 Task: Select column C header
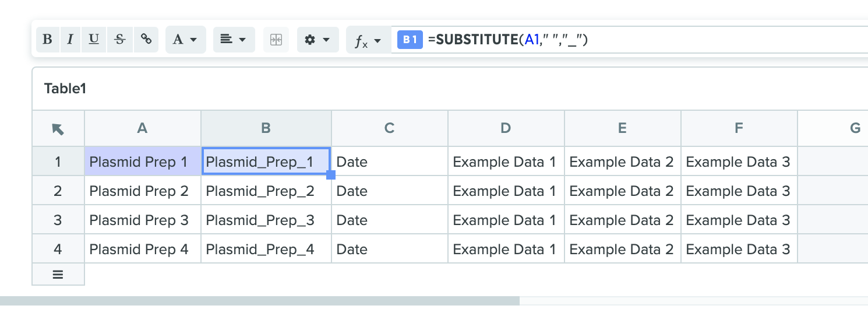pyautogui.click(x=390, y=128)
